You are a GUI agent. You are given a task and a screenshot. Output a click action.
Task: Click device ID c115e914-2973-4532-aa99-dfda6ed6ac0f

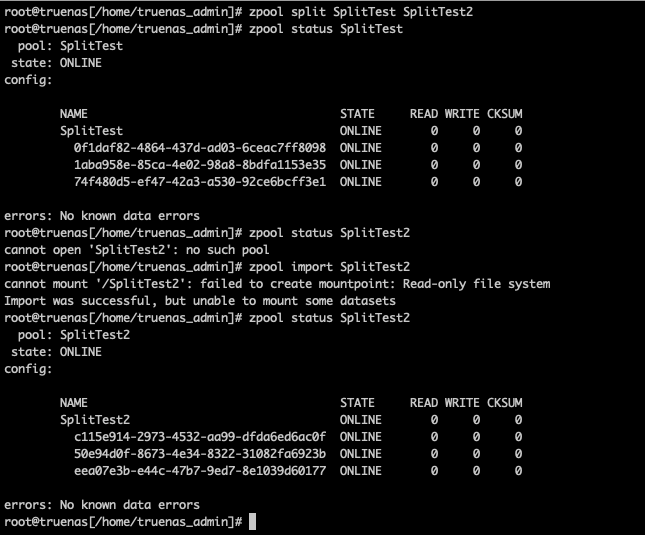pos(200,437)
